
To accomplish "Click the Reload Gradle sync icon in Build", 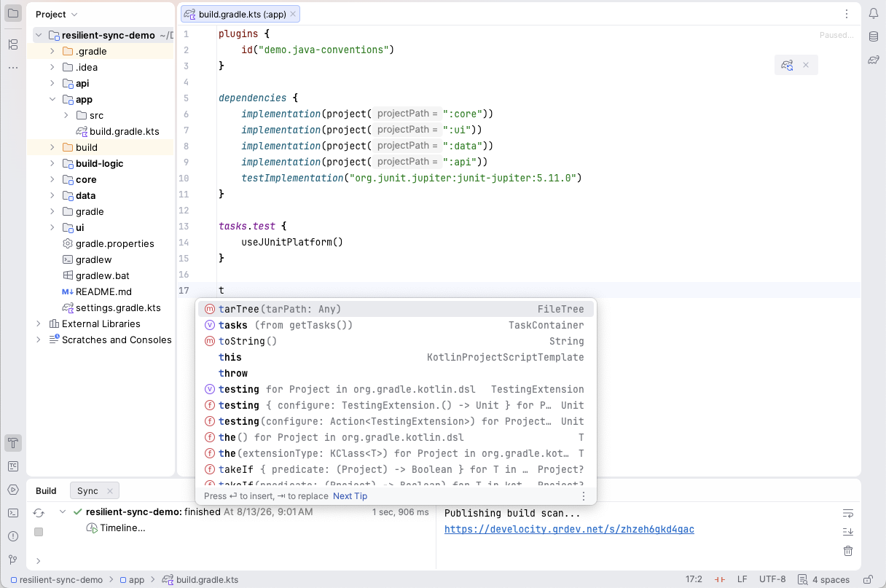I will [39, 513].
